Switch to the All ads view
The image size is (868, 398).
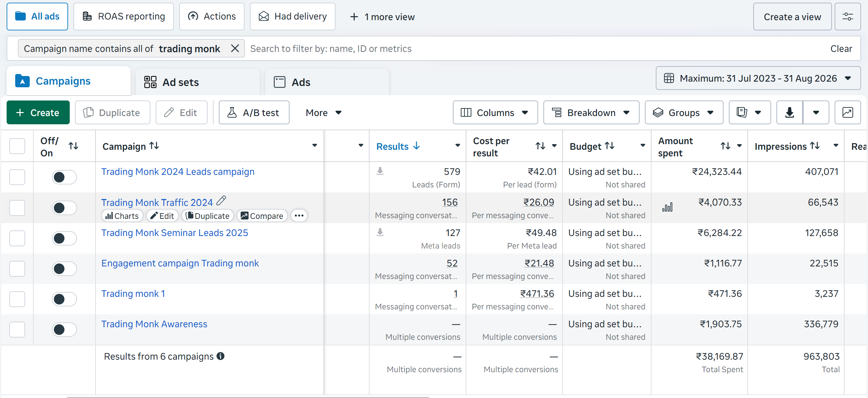[37, 17]
